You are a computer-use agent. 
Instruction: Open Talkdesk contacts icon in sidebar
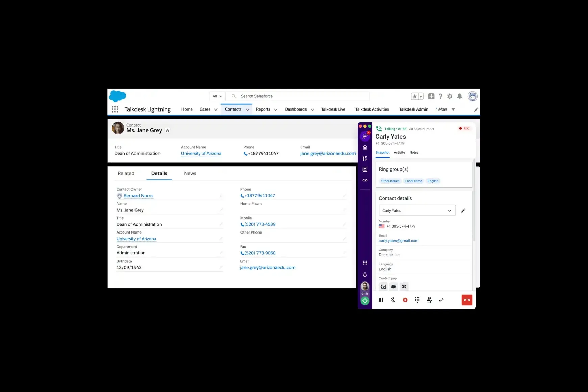365,169
